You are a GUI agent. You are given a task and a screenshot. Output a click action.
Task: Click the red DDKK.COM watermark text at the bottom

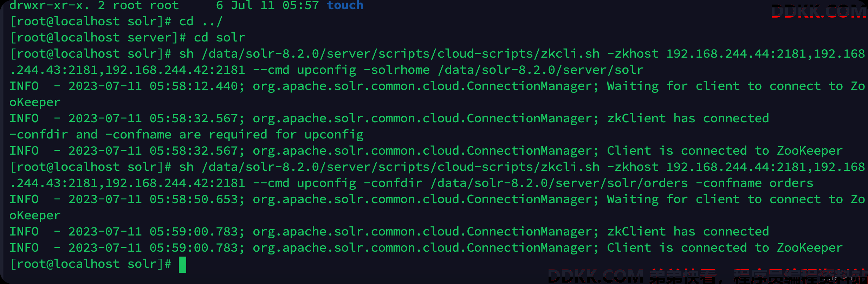pyautogui.click(x=596, y=276)
